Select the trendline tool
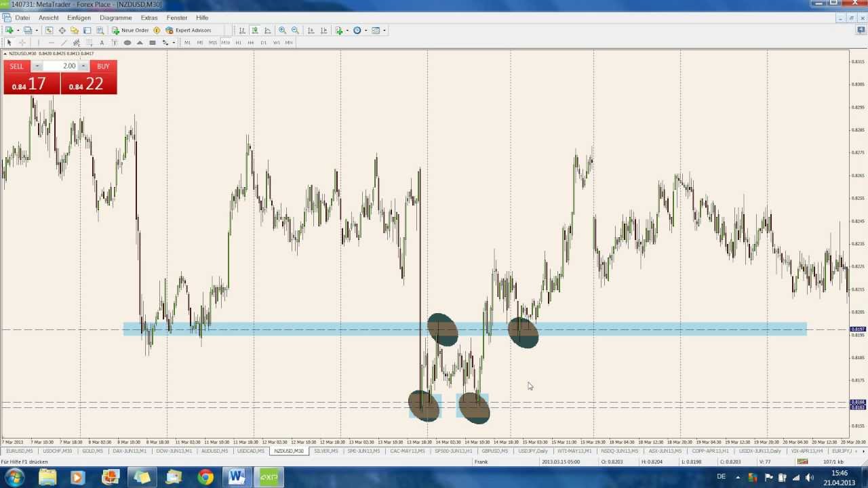The width and height of the screenshot is (868, 488). [x=64, y=43]
